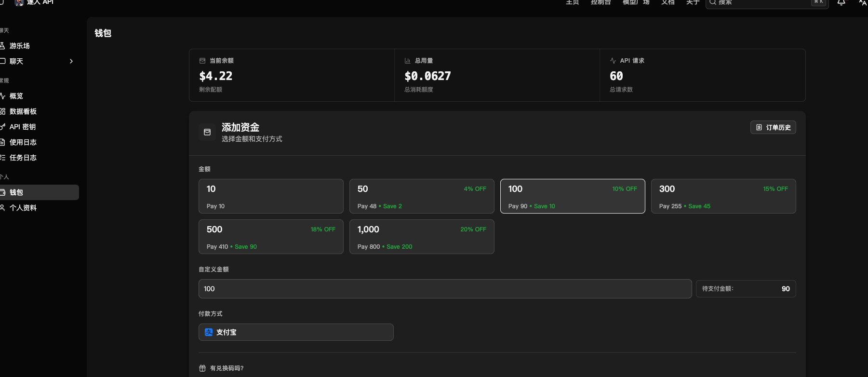
Task: Click the "Pay 48" text
Action: pyautogui.click(x=367, y=206)
